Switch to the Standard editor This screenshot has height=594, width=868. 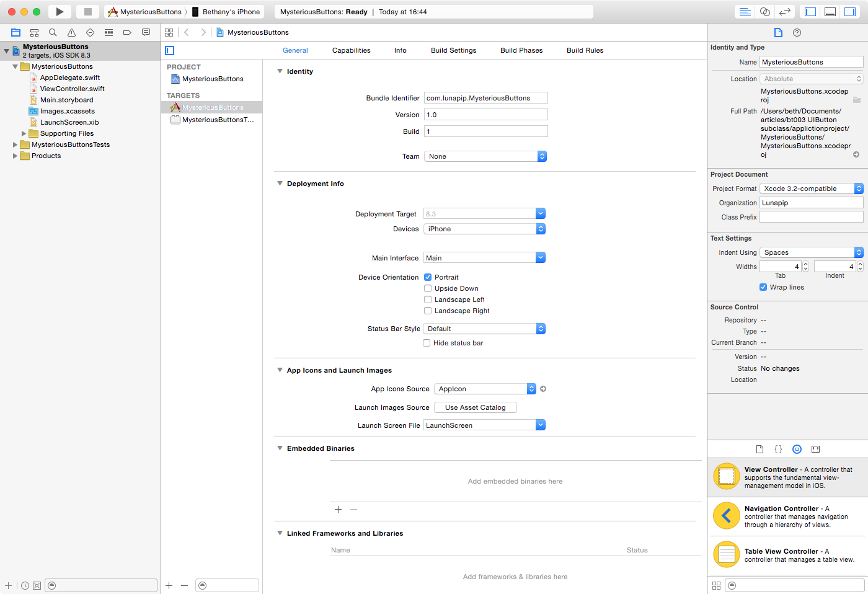[745, 12]
